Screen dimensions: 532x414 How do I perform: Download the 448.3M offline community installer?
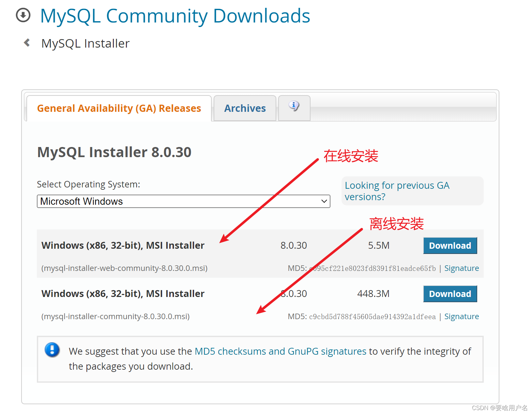(450, 294)
